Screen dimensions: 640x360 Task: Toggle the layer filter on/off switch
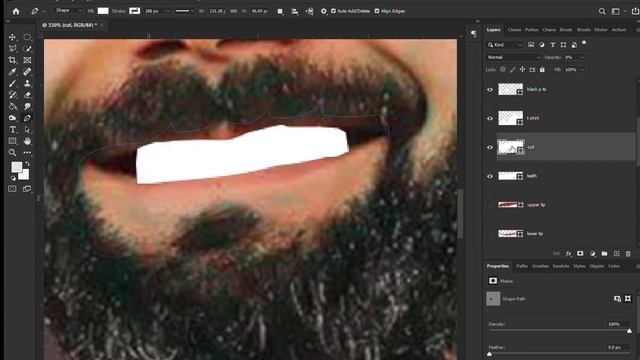click(x=584, y=43)
